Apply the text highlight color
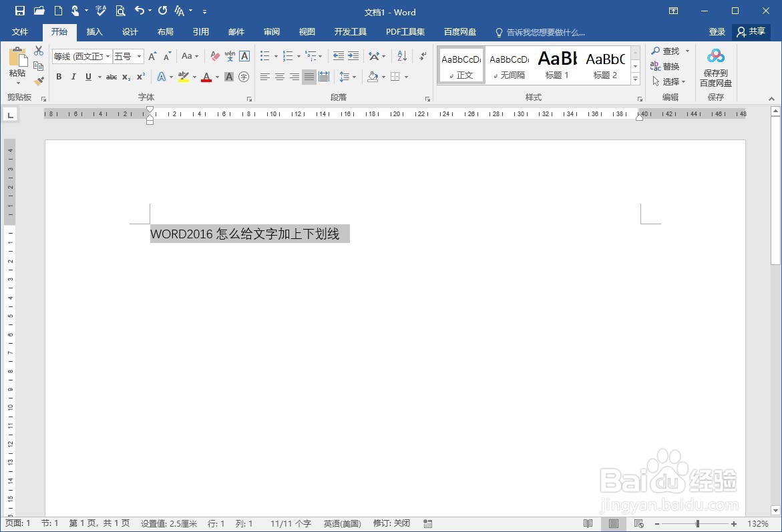 (x=185, y=77)
